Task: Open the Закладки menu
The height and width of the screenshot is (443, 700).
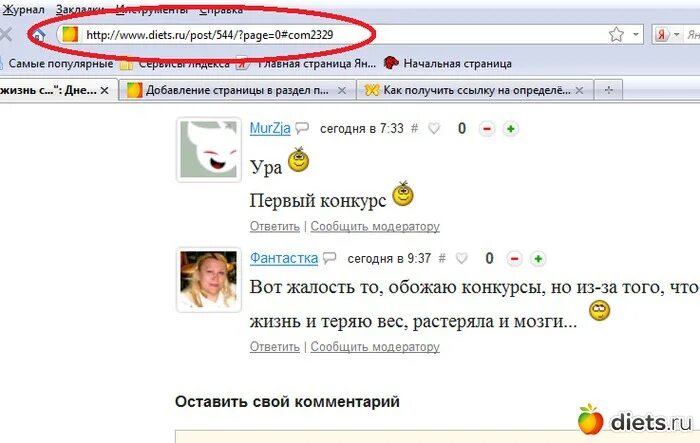Action: pyautogui.click(x=80, y=9)
